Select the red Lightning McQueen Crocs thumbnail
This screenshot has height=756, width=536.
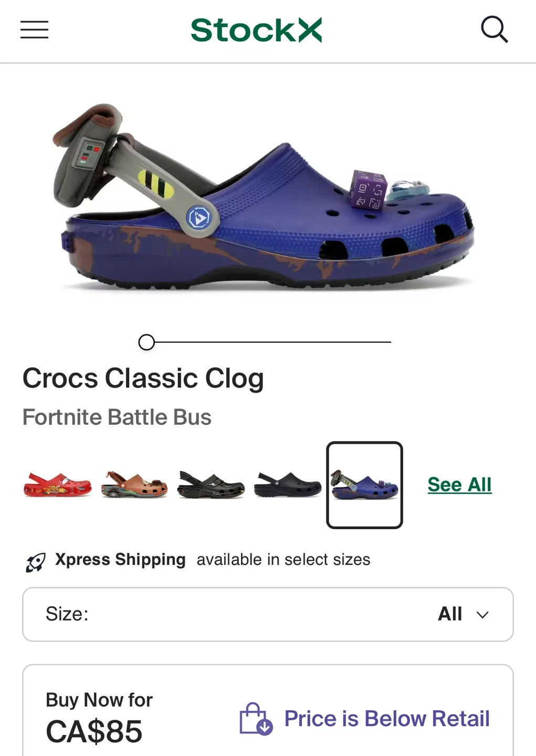pyautogui.click(x=57, y=485)
